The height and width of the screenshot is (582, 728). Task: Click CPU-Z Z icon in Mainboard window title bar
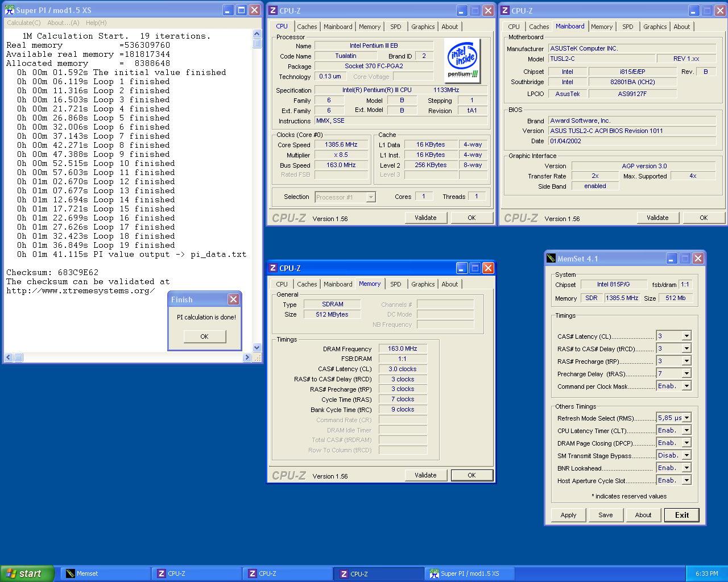coord(504,10)
